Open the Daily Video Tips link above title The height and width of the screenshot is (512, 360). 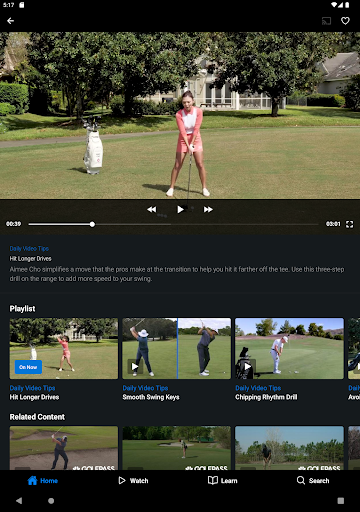(x=29, y=249)
